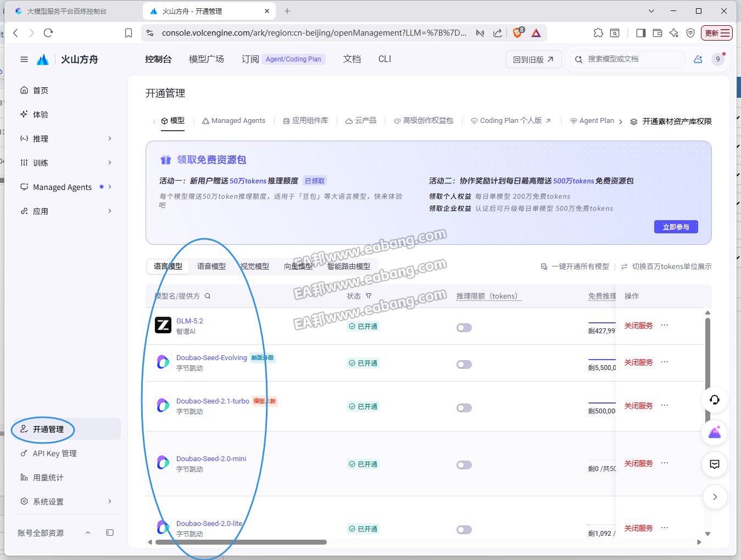Click 关闭服务 for Doubao-Seed-2.0-lite
This screenshot has height=560, width=741.
tap(638, 528)
